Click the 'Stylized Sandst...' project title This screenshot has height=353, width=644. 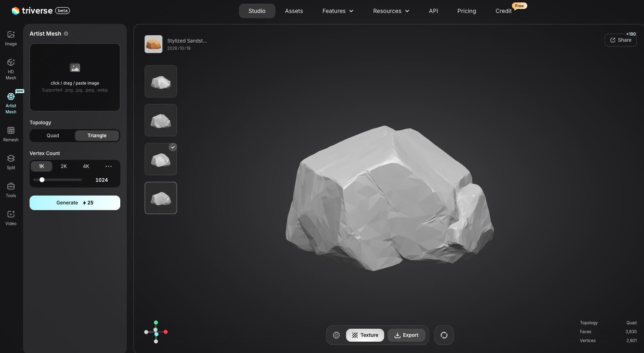coord(187,41)
